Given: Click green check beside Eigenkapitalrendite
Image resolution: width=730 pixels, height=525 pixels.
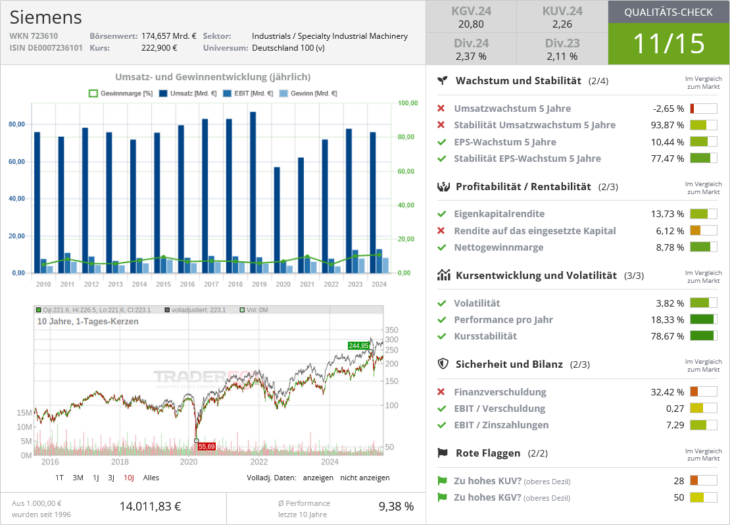Looking at the screenshot, I should [x=442, y=214].
